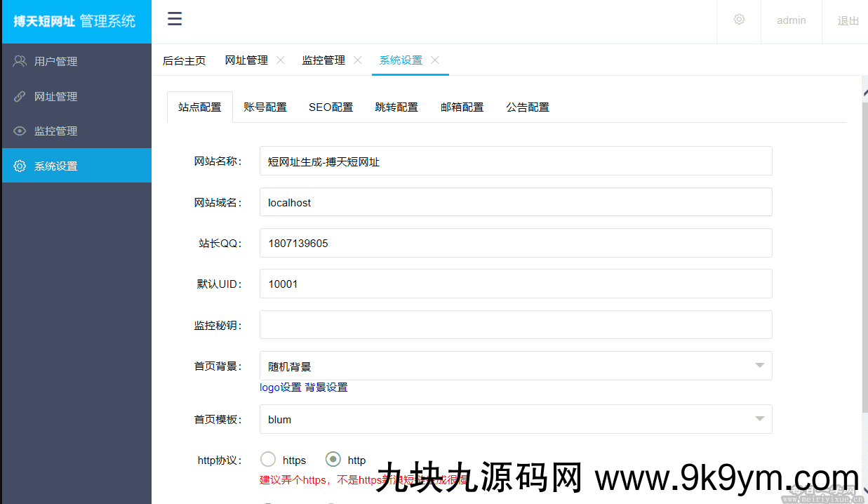Click the logo设置 link
The width and height of the screenshot is (868, 504).
(281, 387)
